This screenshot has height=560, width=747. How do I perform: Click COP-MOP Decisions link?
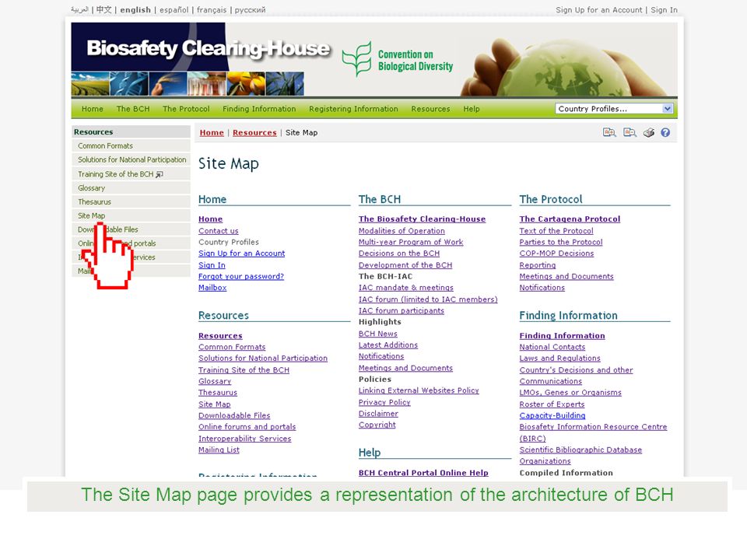pos(556,254)
